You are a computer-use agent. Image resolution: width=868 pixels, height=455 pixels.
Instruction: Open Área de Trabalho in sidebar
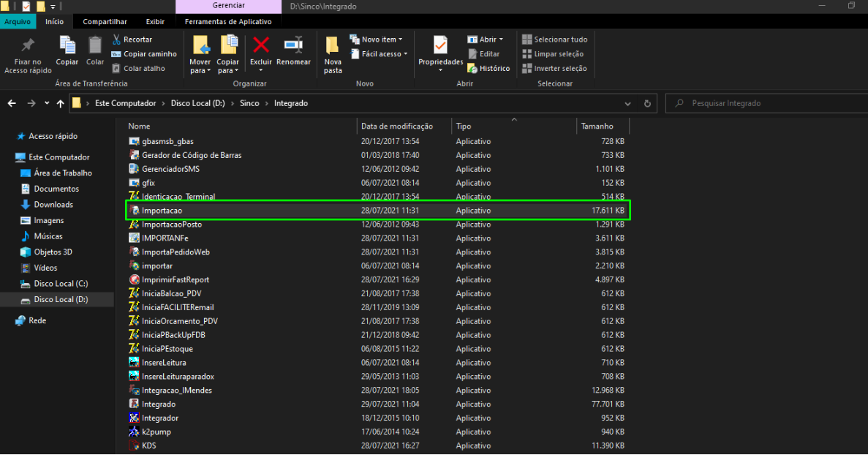56,173
